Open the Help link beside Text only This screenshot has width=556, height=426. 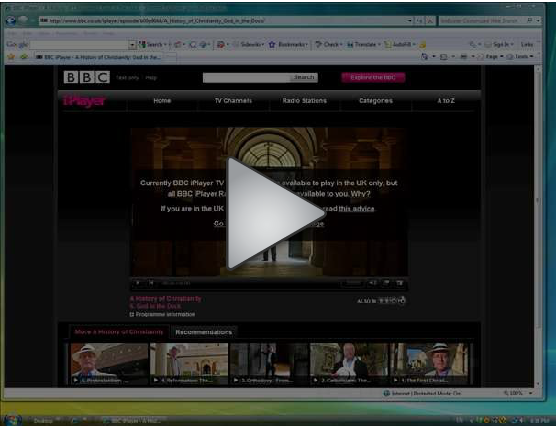(151, 78)
